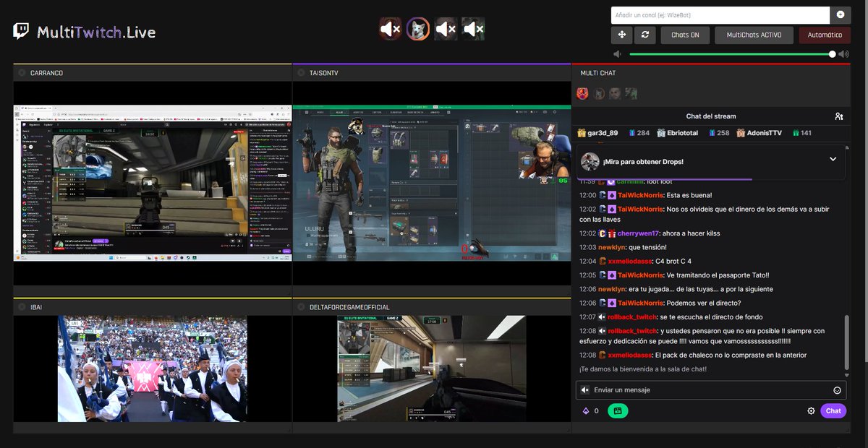The image size is (868, 448).
Task: Click the message 'Ve tramitando el pasaporte Tato!!'
Action: [718, 275]
